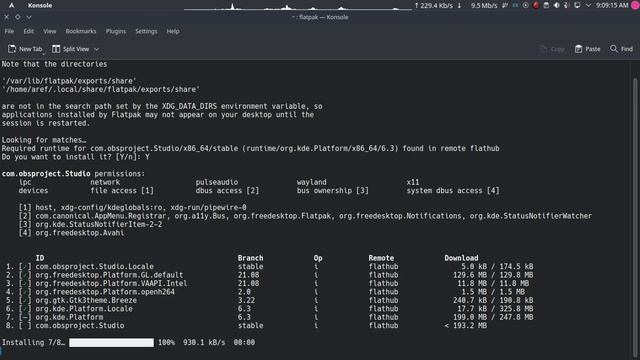
Task: Click org.gtk.Gtk3theme.Breeze row text
Action: [86, 300]
